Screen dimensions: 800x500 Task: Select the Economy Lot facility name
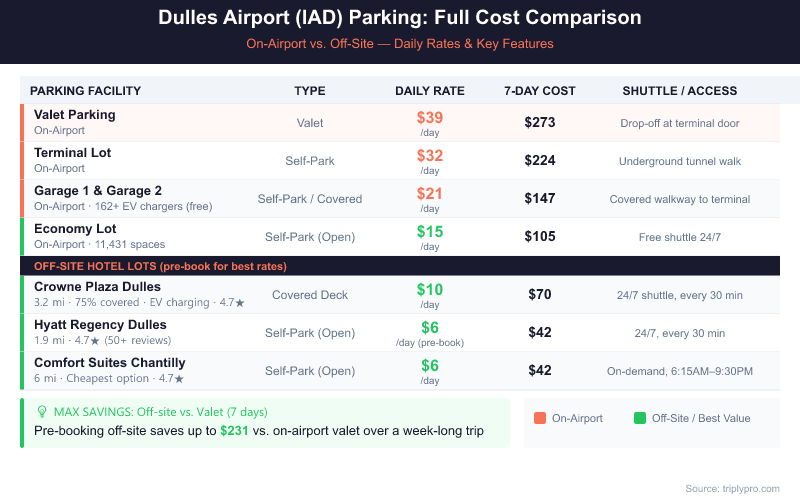point(75,229)
